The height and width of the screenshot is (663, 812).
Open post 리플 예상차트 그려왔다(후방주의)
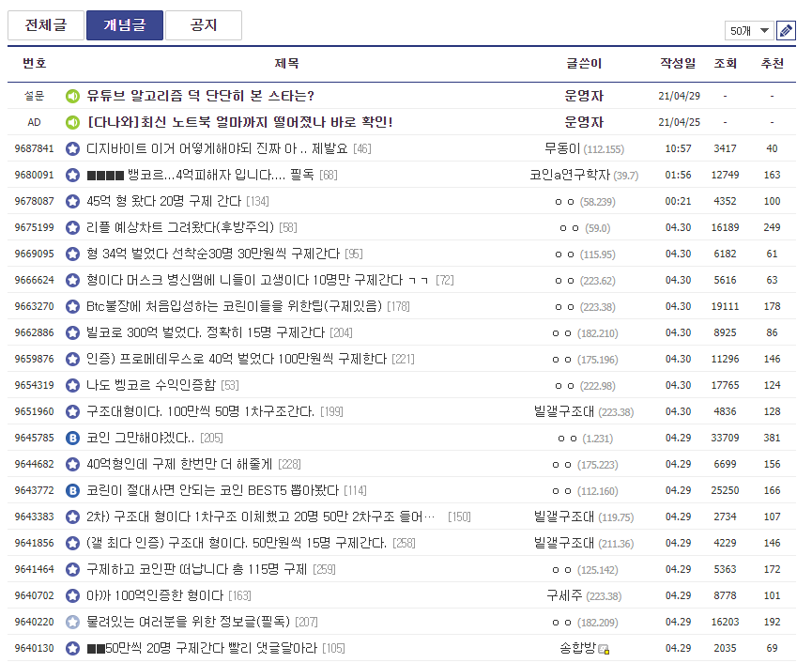180,227
